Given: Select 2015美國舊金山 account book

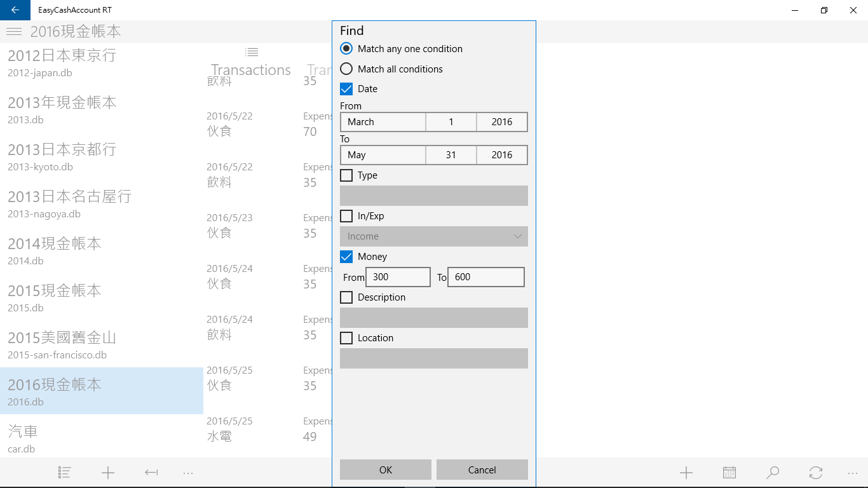Looking at the screenshot, I should tap(62, 344).
